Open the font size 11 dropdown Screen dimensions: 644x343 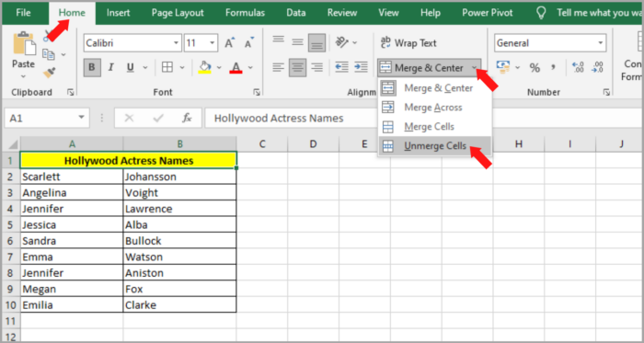(x=213, y=43)
